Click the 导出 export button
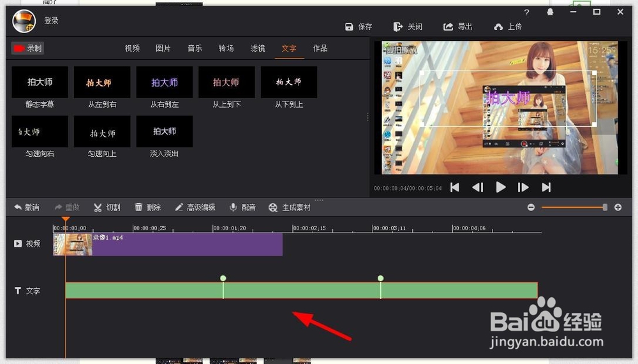The width and height of the screenshot is (638, 364). [x=457, y=27]
